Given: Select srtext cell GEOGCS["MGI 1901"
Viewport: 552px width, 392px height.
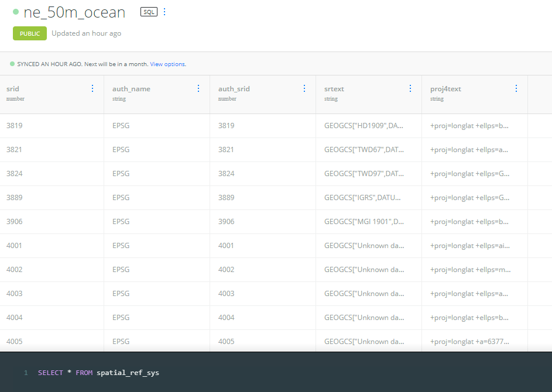Looking at the screenshot, I should point(369,221).
